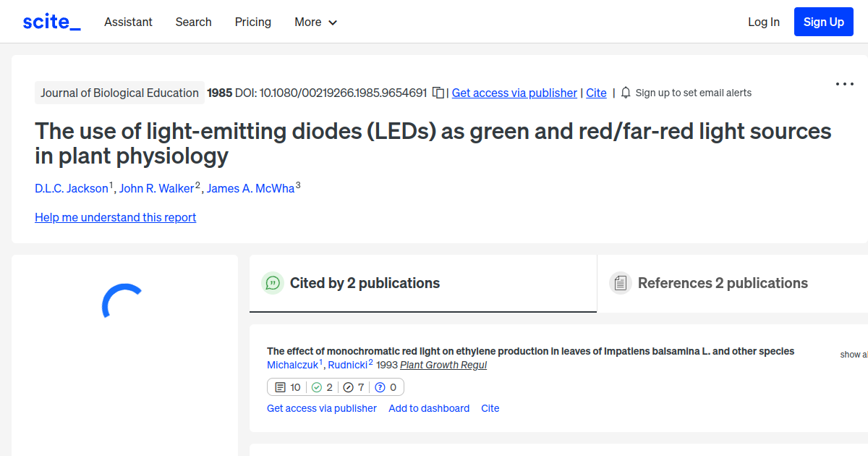This screenshot has width=868, height=456.
Task: Click the Sign Up button
Action: pyautogui.click(x=823, y=22)
